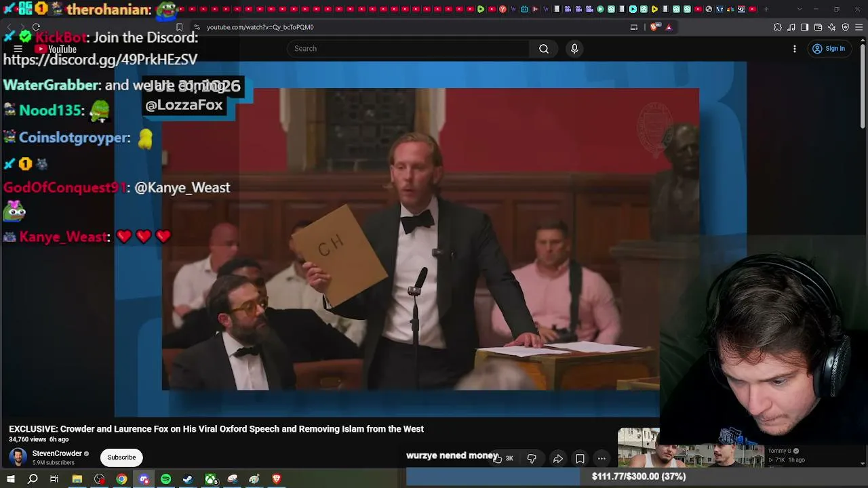868x488 pixels.
Task: Save the video with bookmark icon
Action: (580, 459)
